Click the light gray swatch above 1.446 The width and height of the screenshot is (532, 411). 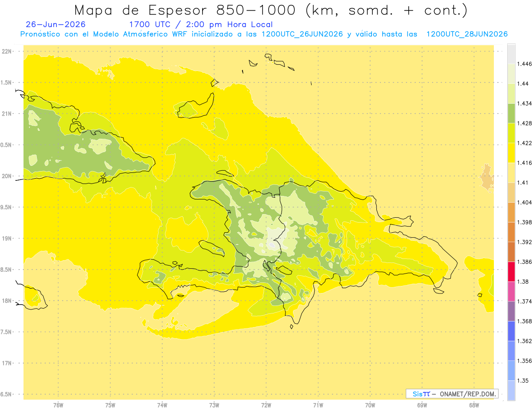click(x=511, y=54)
